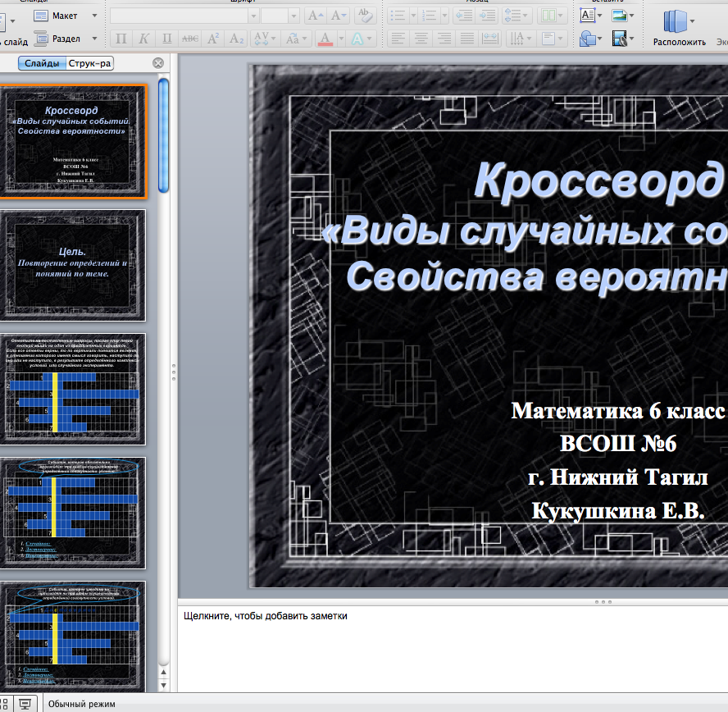Open the text direction dropdown
This screenshot has width=728, height=712.
click(x=520, y=39)
